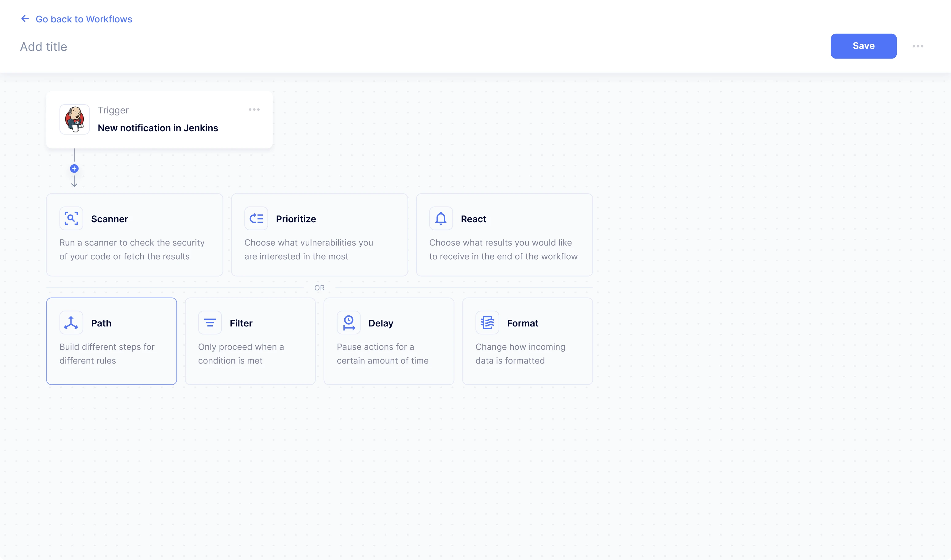Image resolution: width=951 pixels, height=560 pixels.
Task: Select the Delay clock icon
Action: [x=349, y=322]
